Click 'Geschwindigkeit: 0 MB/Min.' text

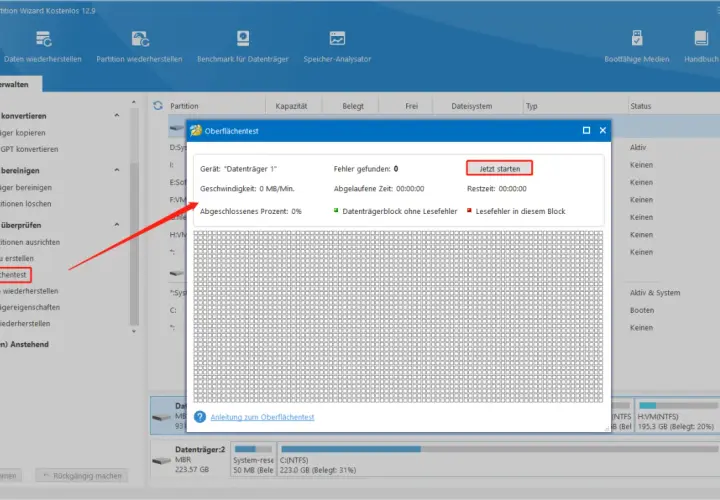pyautogui.click(x=247, y=188)
